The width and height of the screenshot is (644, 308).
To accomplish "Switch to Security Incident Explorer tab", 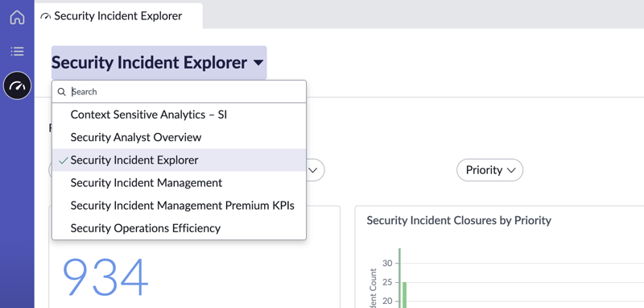I will (x=118, y=16).
